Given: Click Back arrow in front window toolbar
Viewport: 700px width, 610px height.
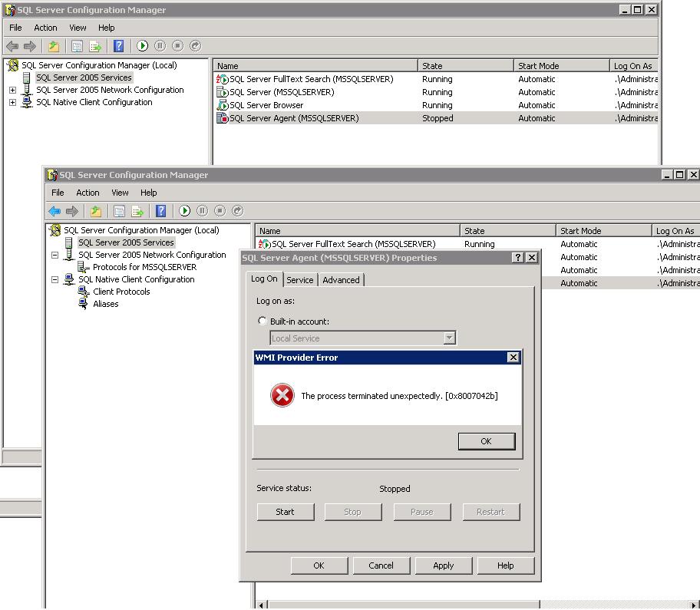Looking at the screenshot, I should pyautogui.click(x=54, y=211).
